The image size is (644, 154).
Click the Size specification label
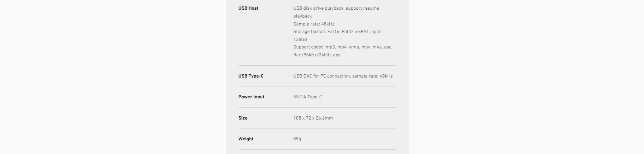[x=243, y=118]
